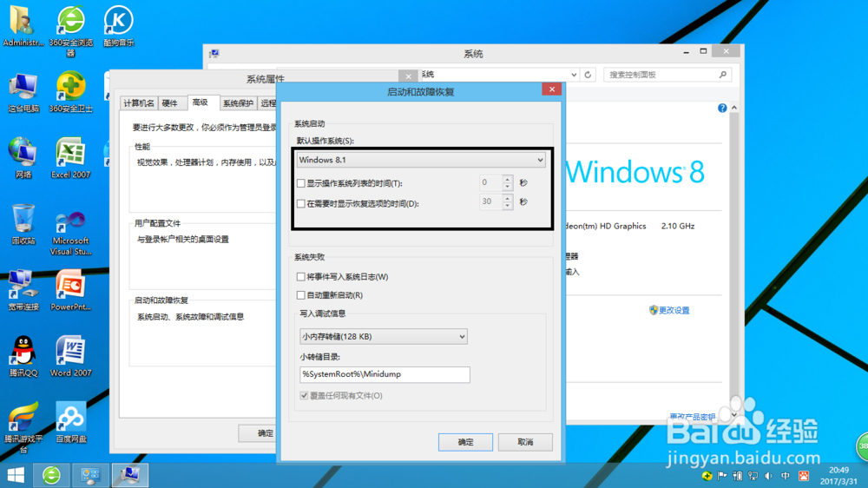The height and width of the screenshot is (488, 868).
Task: Focus 搜索控制面板 search box
Action: (667, 75)
